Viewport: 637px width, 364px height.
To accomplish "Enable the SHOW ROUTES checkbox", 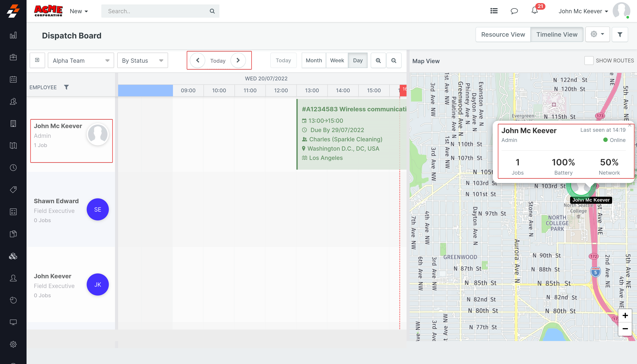I will tap(589, 61).
